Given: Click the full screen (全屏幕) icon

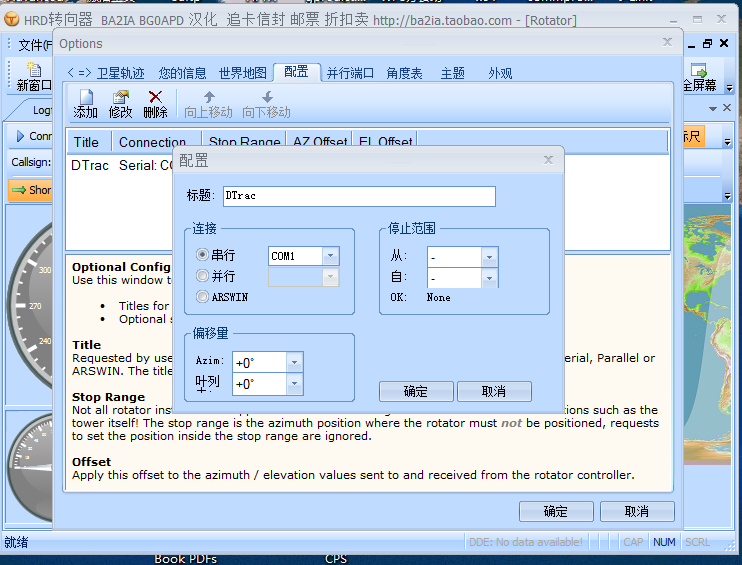Looking at the screenshot, I should point(699,71).
